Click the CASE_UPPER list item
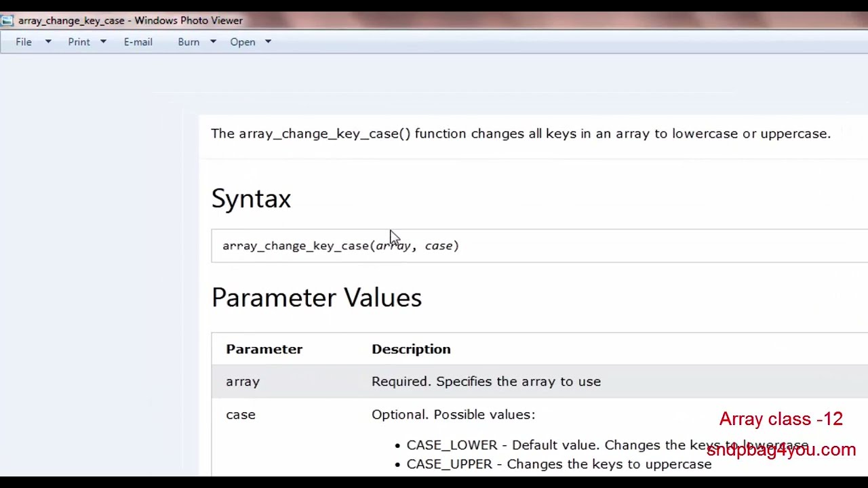The width and height of the screenshot is (868, 488). (x=559, y=464)
